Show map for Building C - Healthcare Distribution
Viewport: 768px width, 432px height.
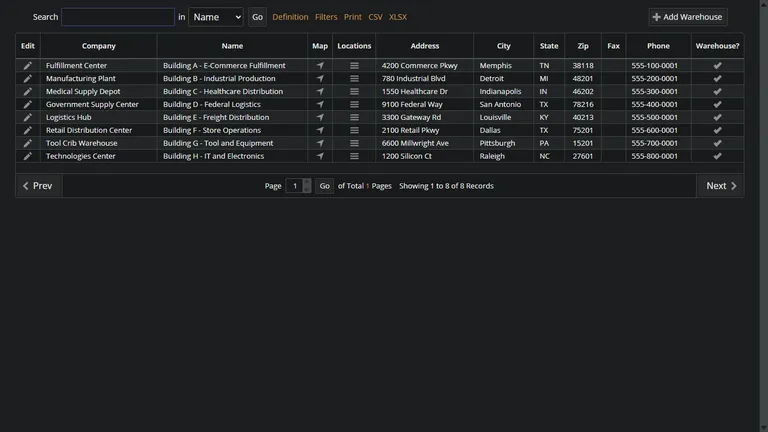pos(320,92)
